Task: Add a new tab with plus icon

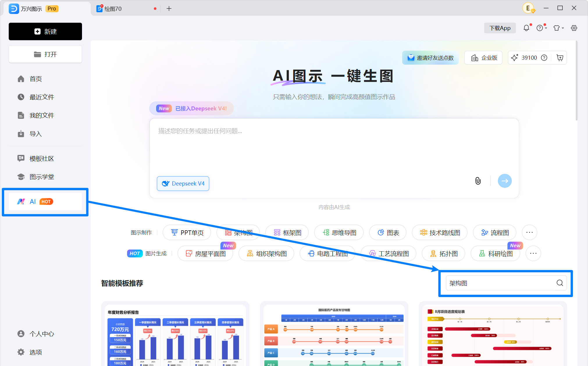Action: (169, 8)
